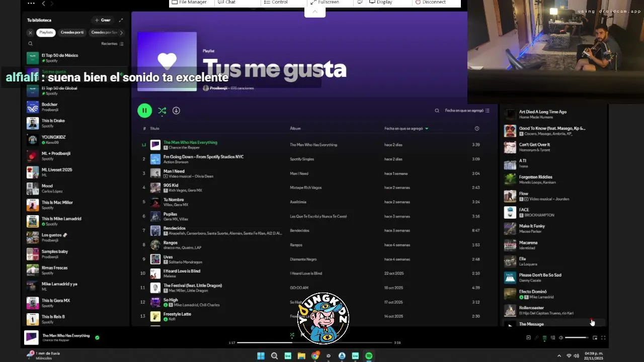Click the Action Bronson artist link

[176, 162]
